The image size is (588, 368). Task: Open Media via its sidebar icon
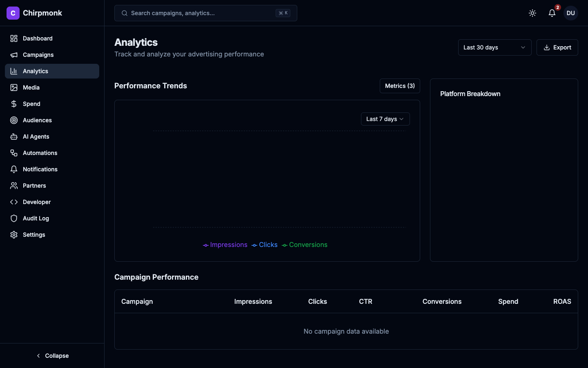click(x=13, y=87)
